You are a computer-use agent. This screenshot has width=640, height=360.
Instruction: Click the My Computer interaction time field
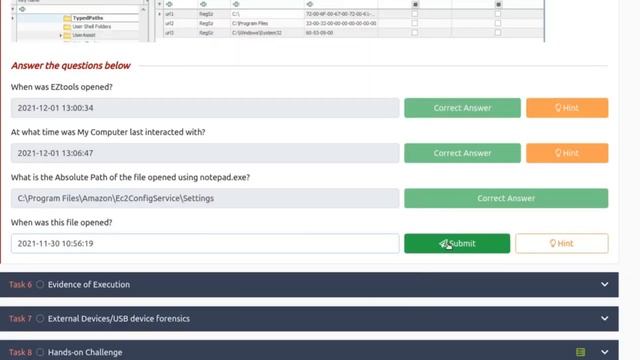click(205, 153)
